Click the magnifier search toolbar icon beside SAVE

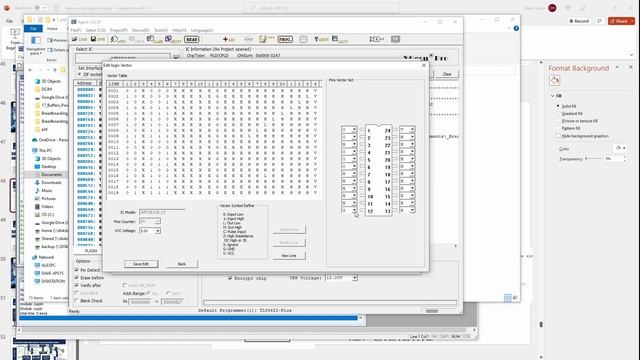pyautogui.click(x=118, y=39)
